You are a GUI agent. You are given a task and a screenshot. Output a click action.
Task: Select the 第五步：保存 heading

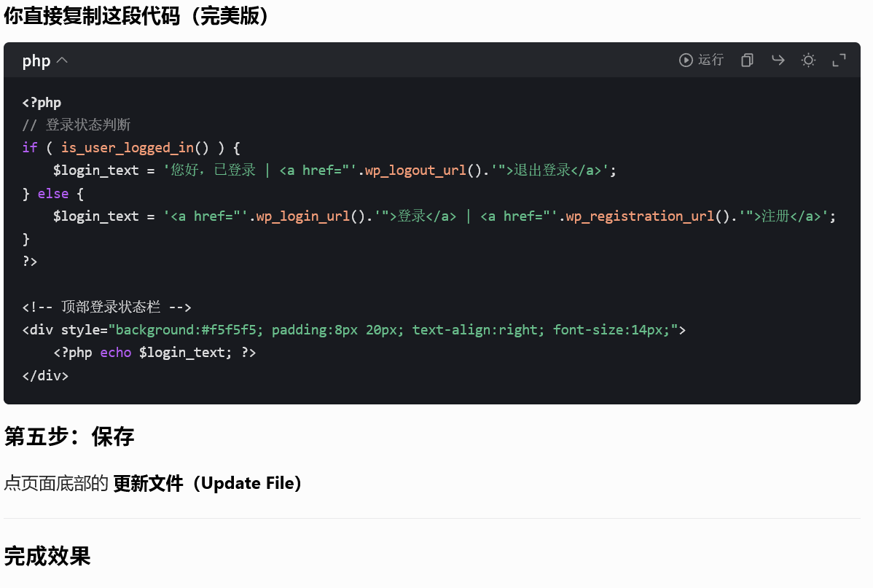(x=68, y=436)
